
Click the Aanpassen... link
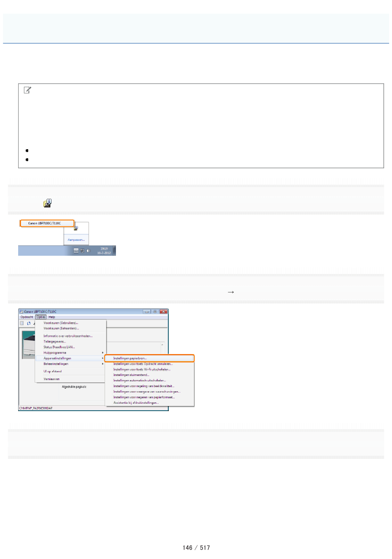click(x=76, y=240)
